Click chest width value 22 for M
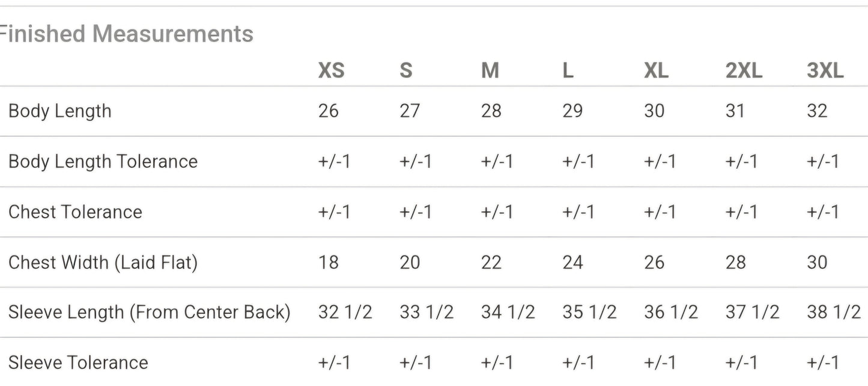 [491, 263]
